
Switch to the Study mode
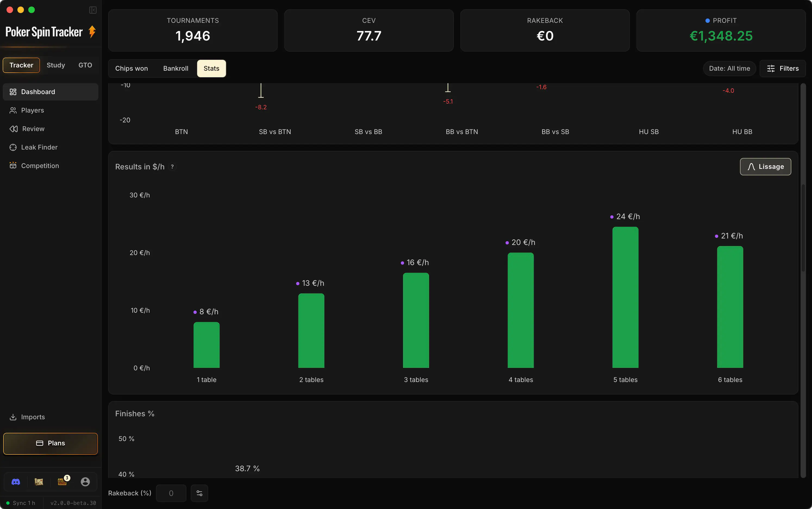tap(56, 65)
